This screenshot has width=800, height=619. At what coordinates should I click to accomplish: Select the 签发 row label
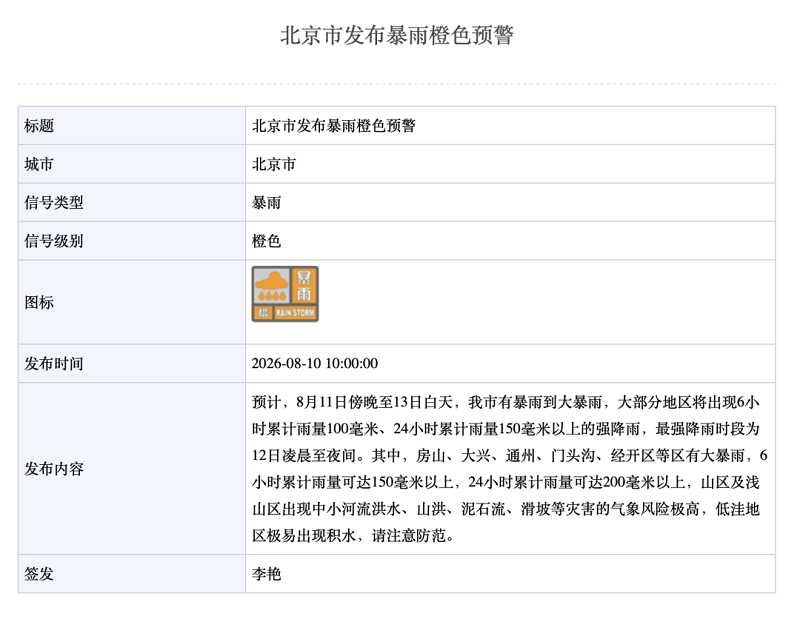(x=39, y=574)
